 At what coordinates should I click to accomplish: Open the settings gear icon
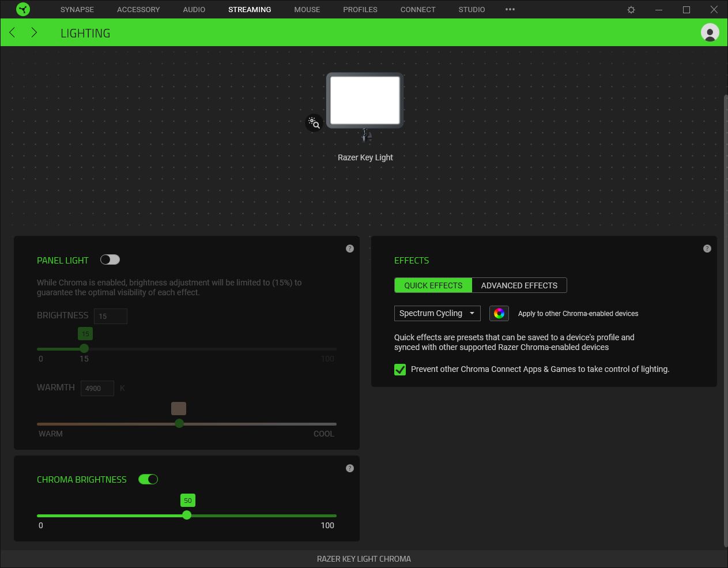pos(631,10)
